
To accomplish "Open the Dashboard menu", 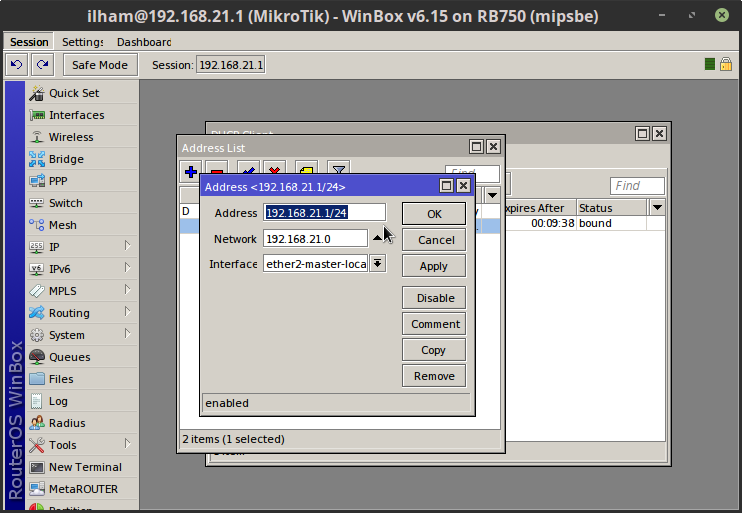I will point(144,42).
